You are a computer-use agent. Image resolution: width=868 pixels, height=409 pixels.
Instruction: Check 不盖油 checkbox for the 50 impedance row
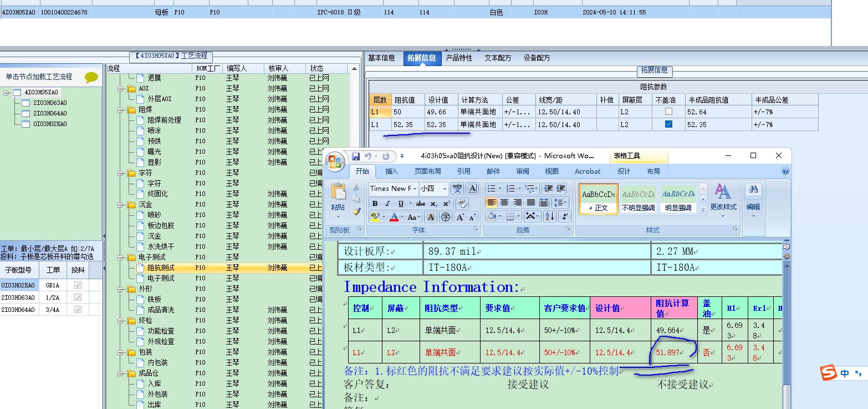[x=668, y=112]
